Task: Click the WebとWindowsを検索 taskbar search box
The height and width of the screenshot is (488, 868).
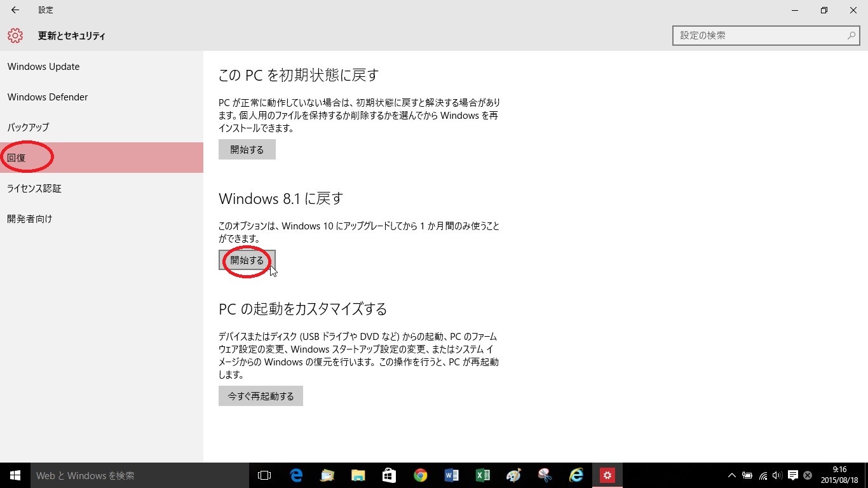Action: coord(140,475)
